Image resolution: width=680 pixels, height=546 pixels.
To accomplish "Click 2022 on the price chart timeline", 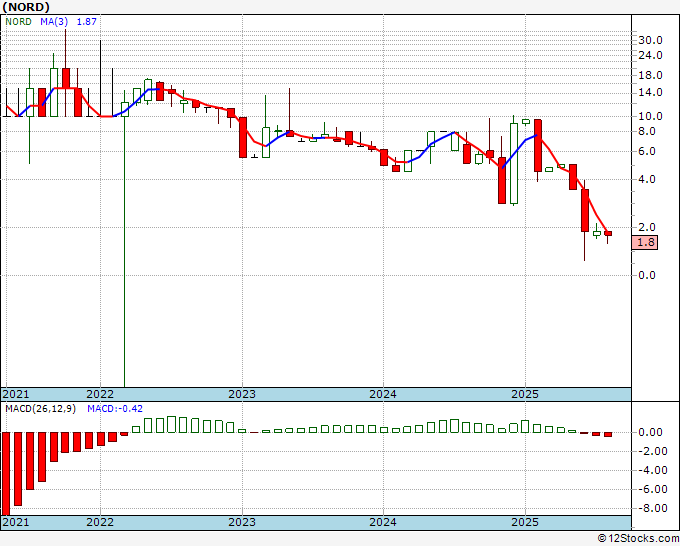I will (x=100, y=394).
